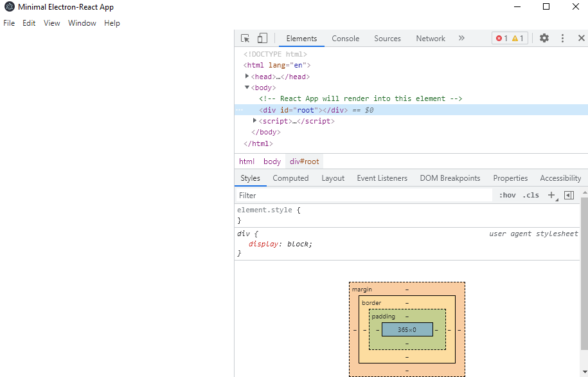588x377 pixels.
Task: Show more DevTools tabs with chevrons
Action: click(x=461, y=38)
